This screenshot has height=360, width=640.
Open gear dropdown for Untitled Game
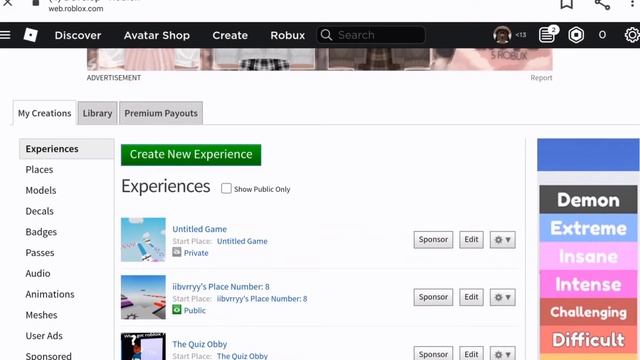click(502, 240)
